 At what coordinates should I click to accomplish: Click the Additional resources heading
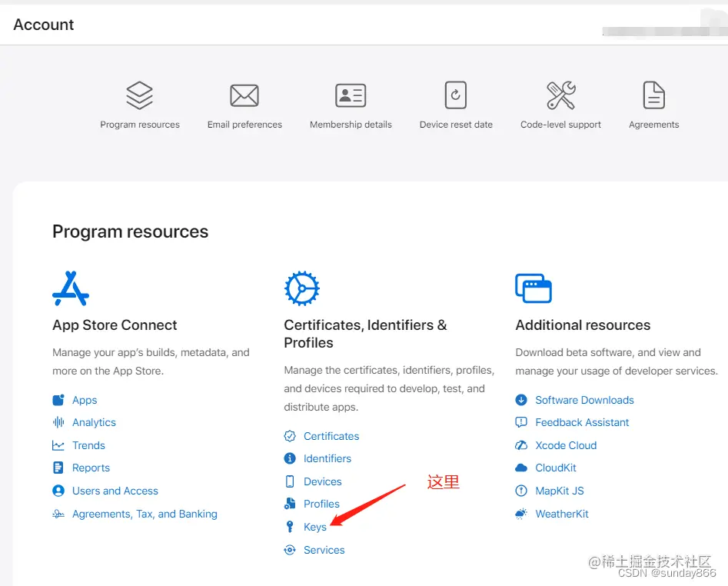click(x=583, y=325)
